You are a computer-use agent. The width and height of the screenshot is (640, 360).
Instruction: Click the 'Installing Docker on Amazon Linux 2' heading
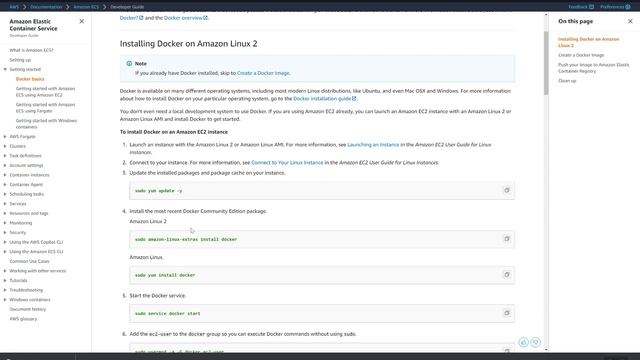point(189,44)
